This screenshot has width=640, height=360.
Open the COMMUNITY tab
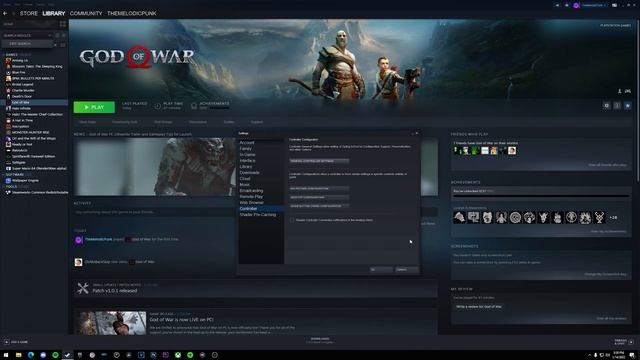click(x=86, y=13)
